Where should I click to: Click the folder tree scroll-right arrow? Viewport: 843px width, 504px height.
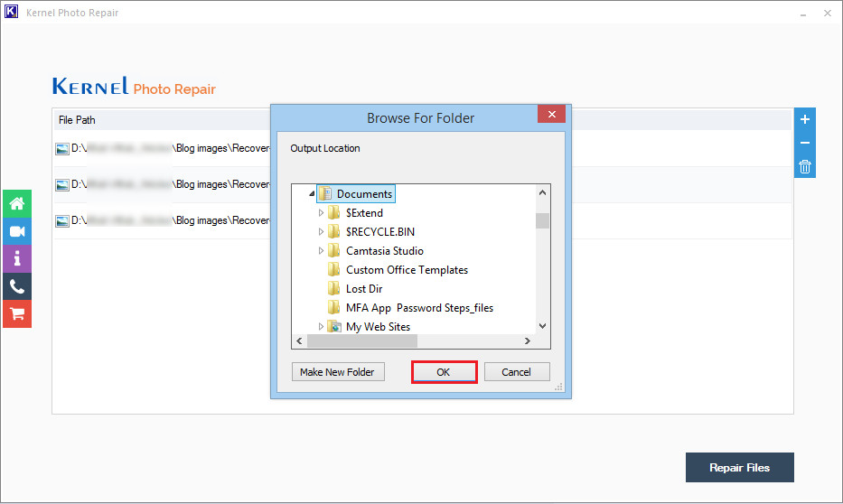pyautogui.click(x=528, y=341)
